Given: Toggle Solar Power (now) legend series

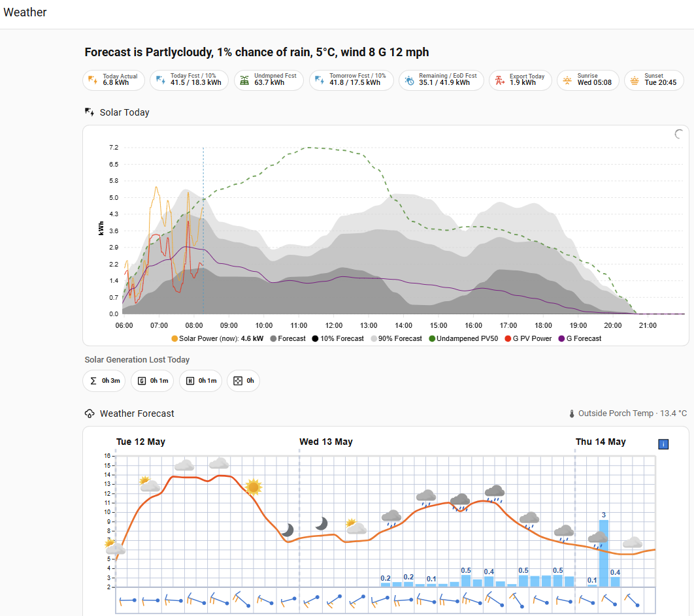Looking at the screenshot, I should point(218,338).
